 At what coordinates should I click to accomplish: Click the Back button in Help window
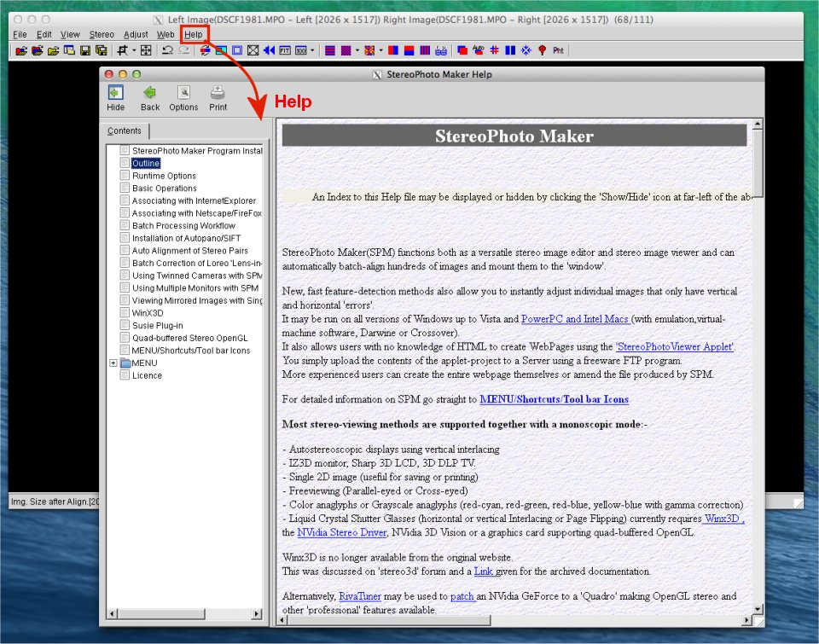[150, 98]
